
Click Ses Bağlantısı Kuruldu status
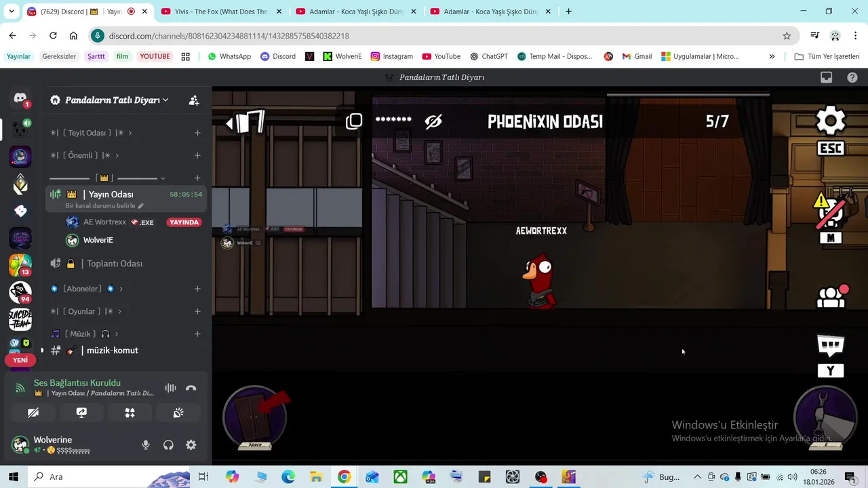77,383
